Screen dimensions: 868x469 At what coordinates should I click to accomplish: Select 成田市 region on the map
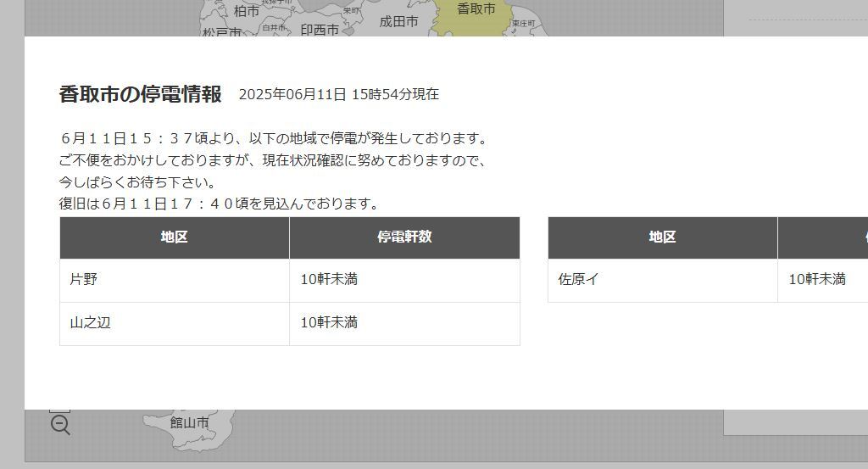398,21
